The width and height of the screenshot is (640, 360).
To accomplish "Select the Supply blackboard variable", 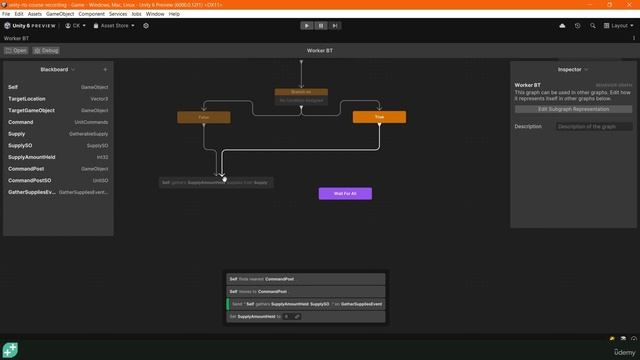I will click(x=58, y=134).
